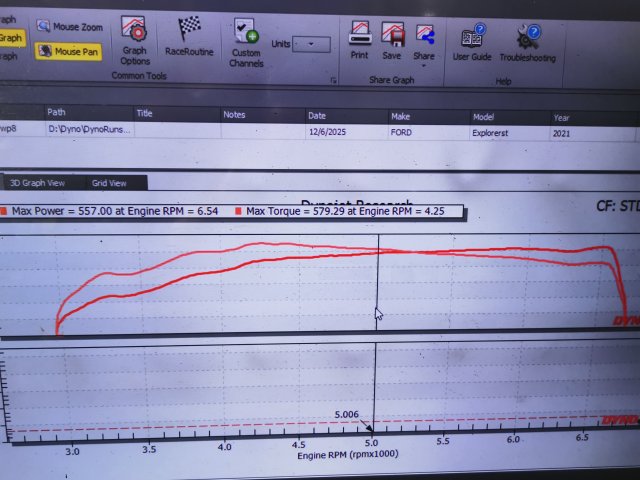Expand the Share dropdown arrow
The width and height of the screenshot is (640, 480).
click(424, 68)
